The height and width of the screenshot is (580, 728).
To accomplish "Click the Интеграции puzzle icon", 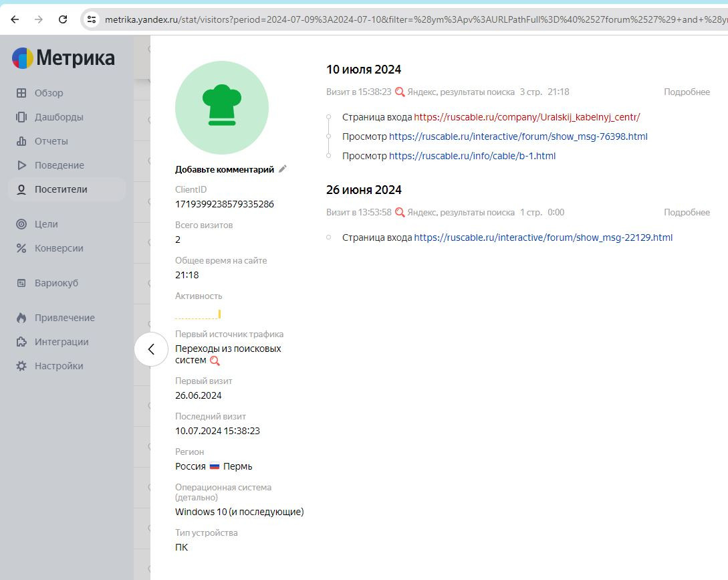I will coord(21,342).
